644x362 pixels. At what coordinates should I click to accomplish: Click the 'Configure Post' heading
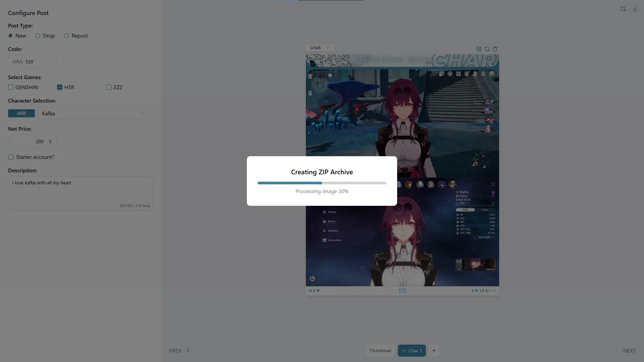pyautogui.click(x=28, y=13)
